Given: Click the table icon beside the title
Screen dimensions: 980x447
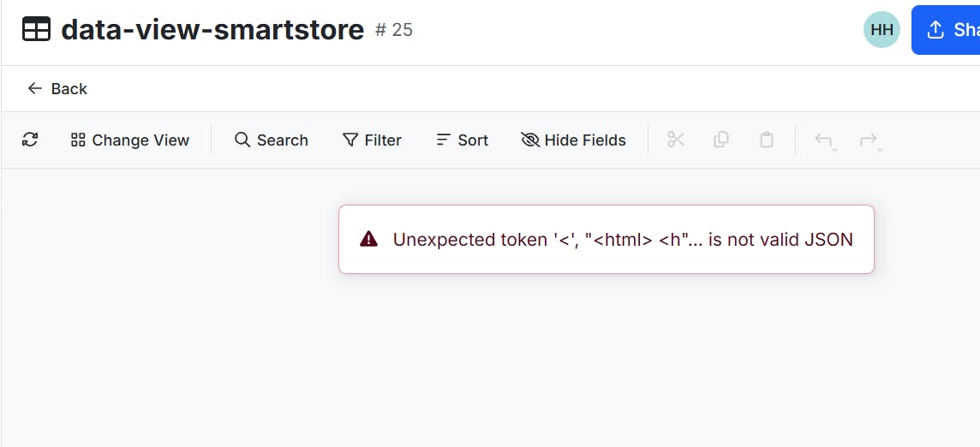Looking at the screenshot, I should (36, 30).
